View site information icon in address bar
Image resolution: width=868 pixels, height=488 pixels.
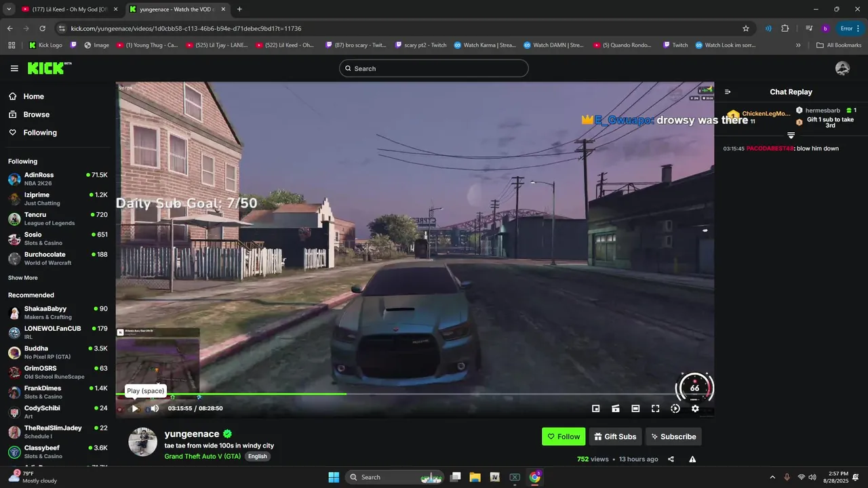click(62, 28)
